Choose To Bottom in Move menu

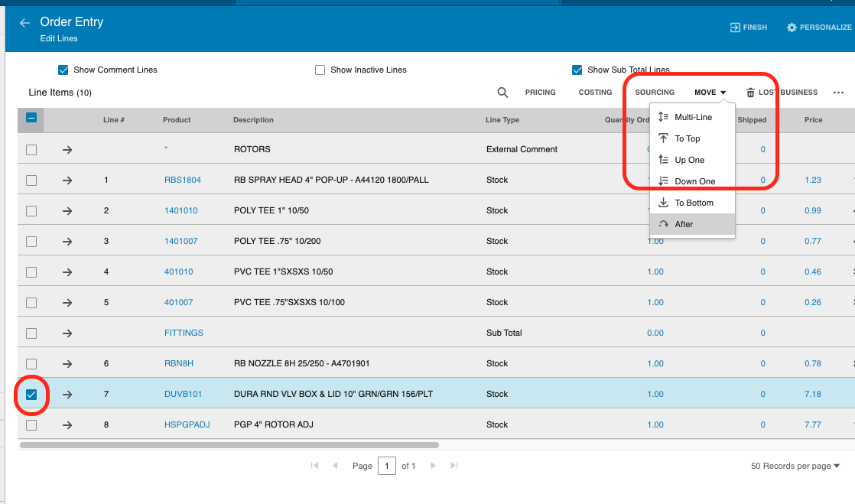click(x=693, y=203)
